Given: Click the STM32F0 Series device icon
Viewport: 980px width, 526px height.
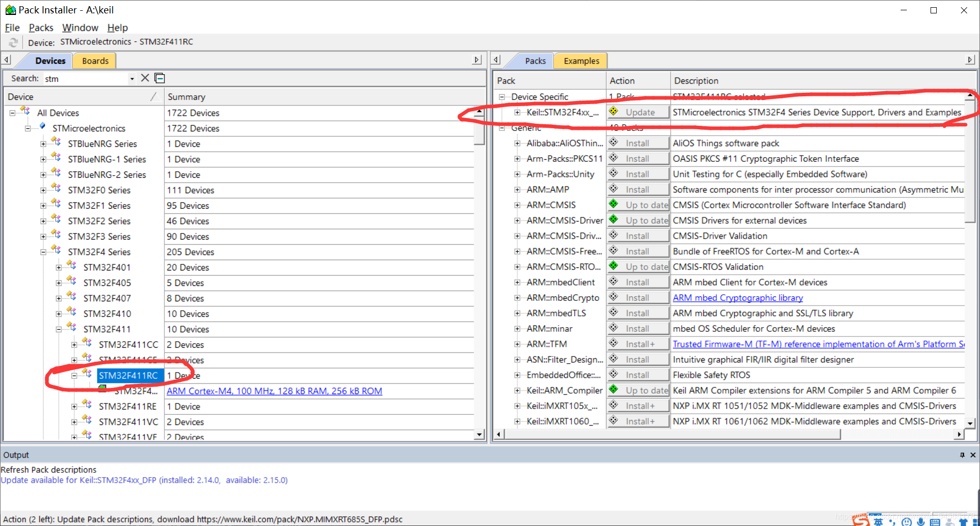Looking at the screenshot, I should click(56, 189).
